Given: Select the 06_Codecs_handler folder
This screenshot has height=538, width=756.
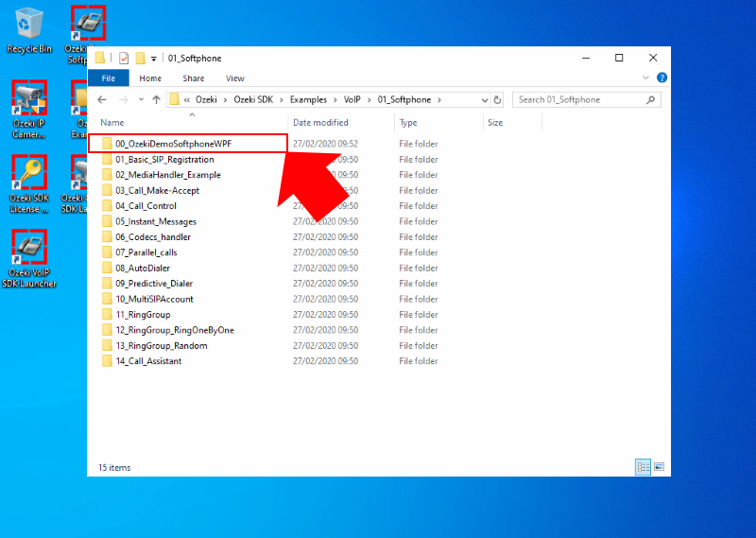Looking at the screenshot, I should coord(153,237).
